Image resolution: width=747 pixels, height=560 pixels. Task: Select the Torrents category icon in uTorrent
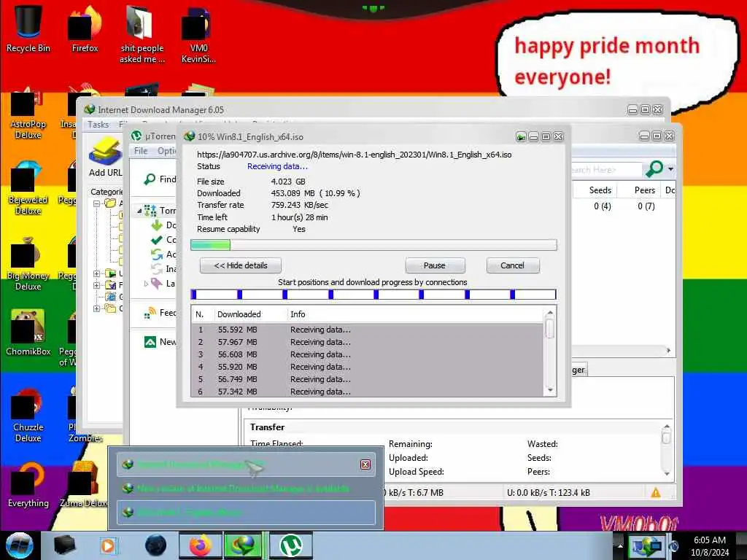pos(150,211)
